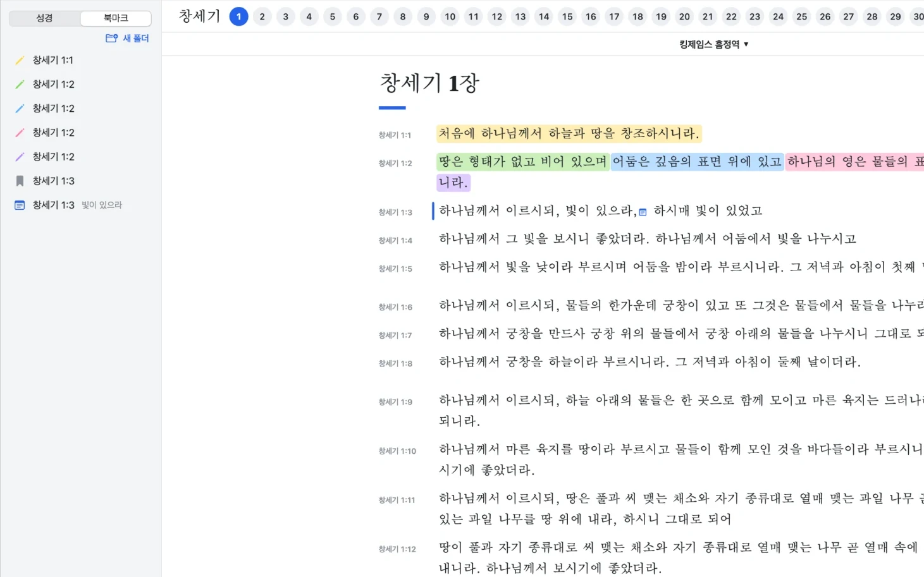Select the yellow highlighted verse 처음에 하나님께서
This screenshot has height=577, width=924.
569,133
